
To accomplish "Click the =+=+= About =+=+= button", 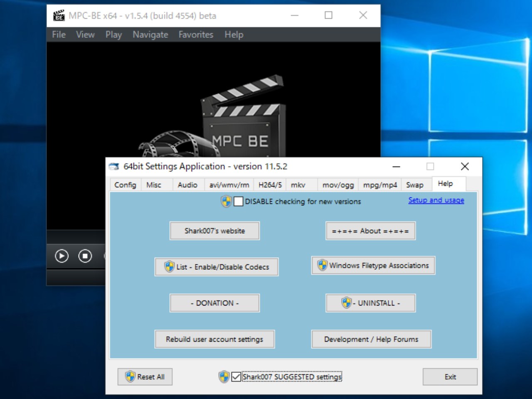I will [x=370, y=231].
